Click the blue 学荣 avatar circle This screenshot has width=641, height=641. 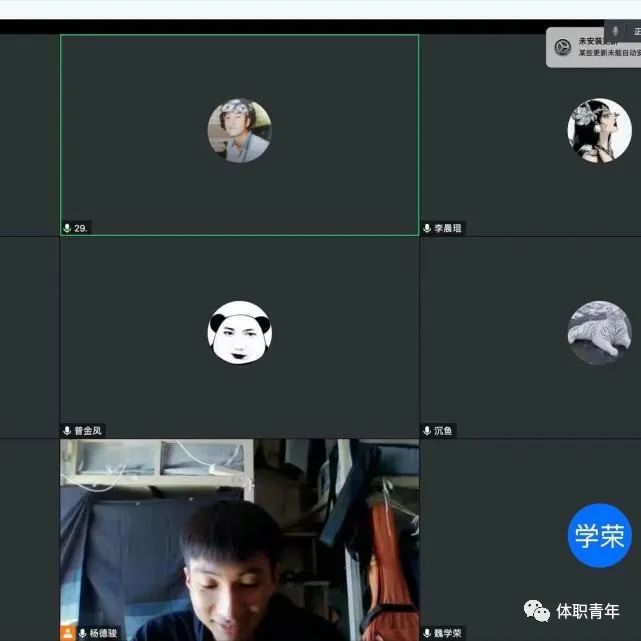(x=599, y=535)
